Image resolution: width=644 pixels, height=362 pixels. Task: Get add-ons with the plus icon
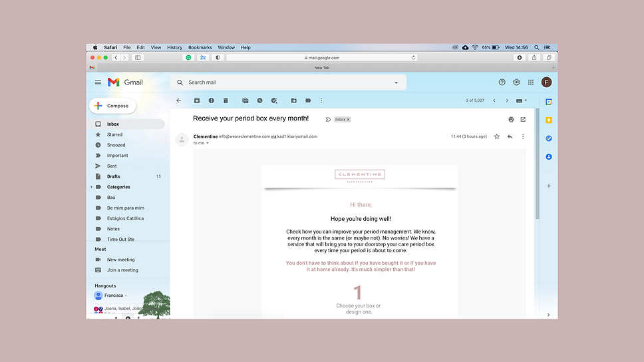(549, 186)
